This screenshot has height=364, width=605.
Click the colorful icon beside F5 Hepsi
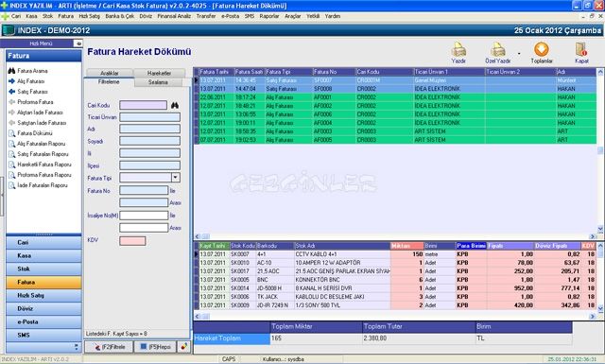click(184, 347)
